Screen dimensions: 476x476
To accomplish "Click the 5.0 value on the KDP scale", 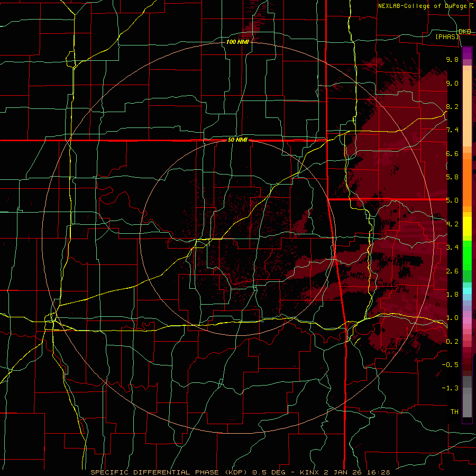I will 452,200.
